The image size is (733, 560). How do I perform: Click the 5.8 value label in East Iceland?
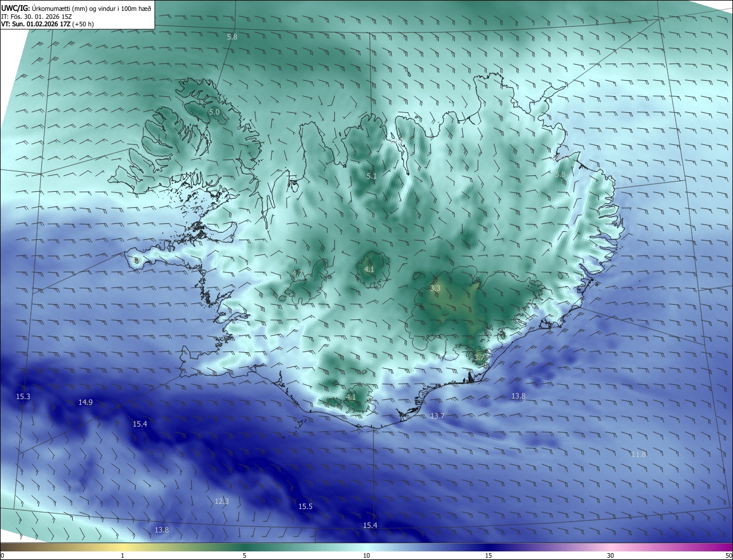point(560,174)
